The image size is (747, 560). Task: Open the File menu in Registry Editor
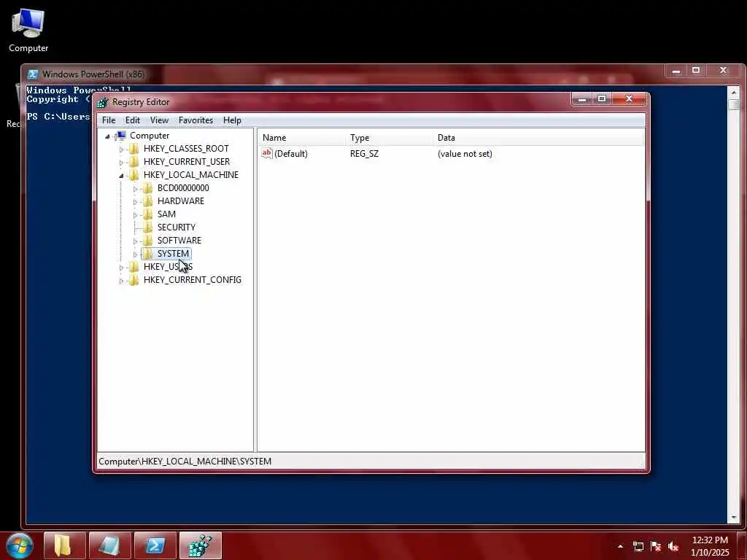[x=109, y=120]
